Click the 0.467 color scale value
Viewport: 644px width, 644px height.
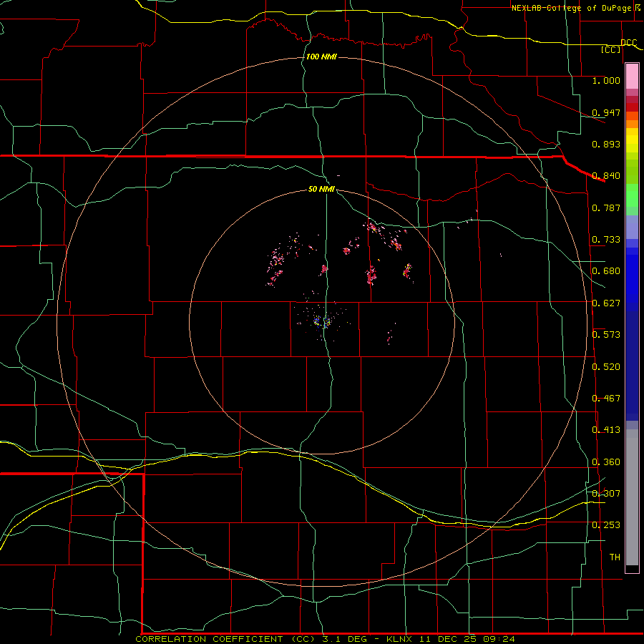click(x=606, y=399)
